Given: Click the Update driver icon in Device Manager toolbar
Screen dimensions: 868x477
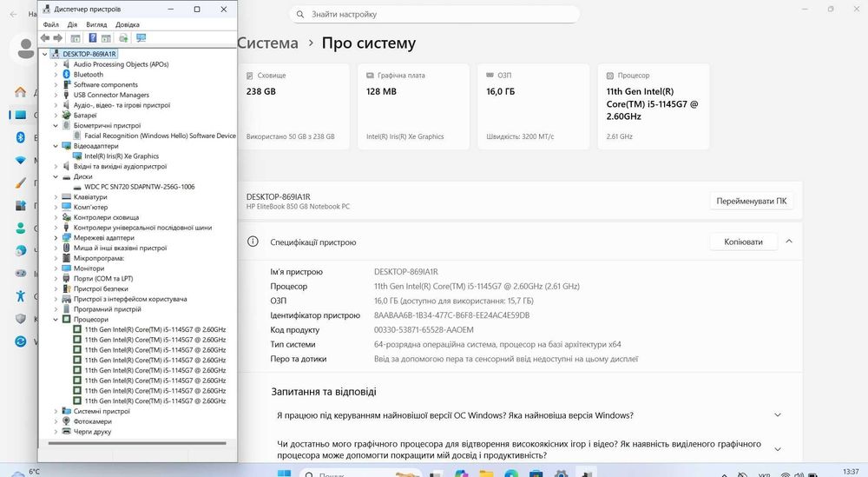Looking at the screenshot, I should (123, 37).
